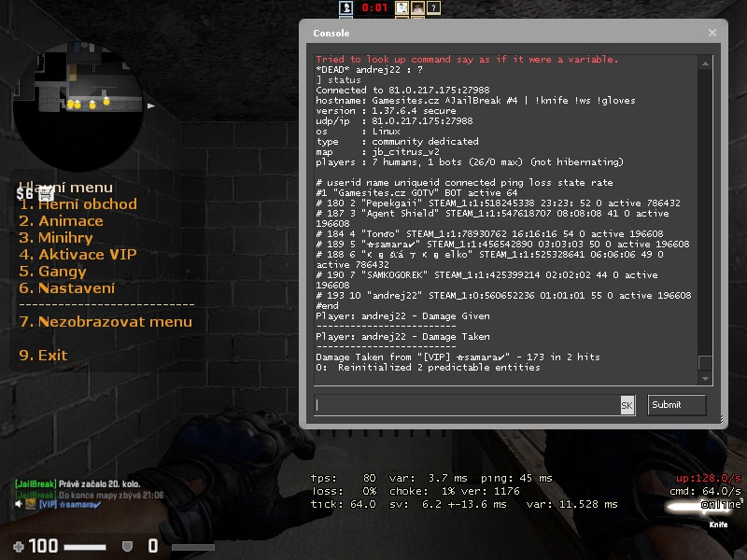747x560 pixels.
Task: Click Exit in the main menu
Action: tap(44, 356)
